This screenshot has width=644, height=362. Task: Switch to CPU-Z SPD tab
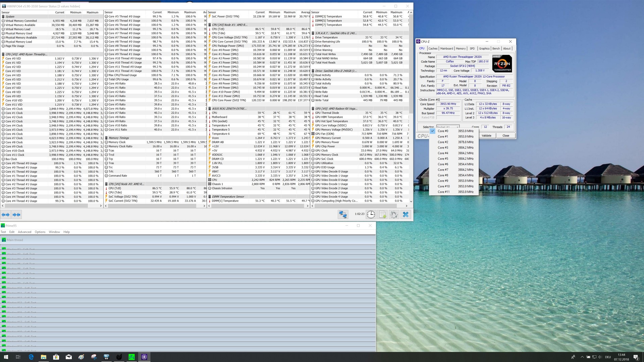point(472,49)
